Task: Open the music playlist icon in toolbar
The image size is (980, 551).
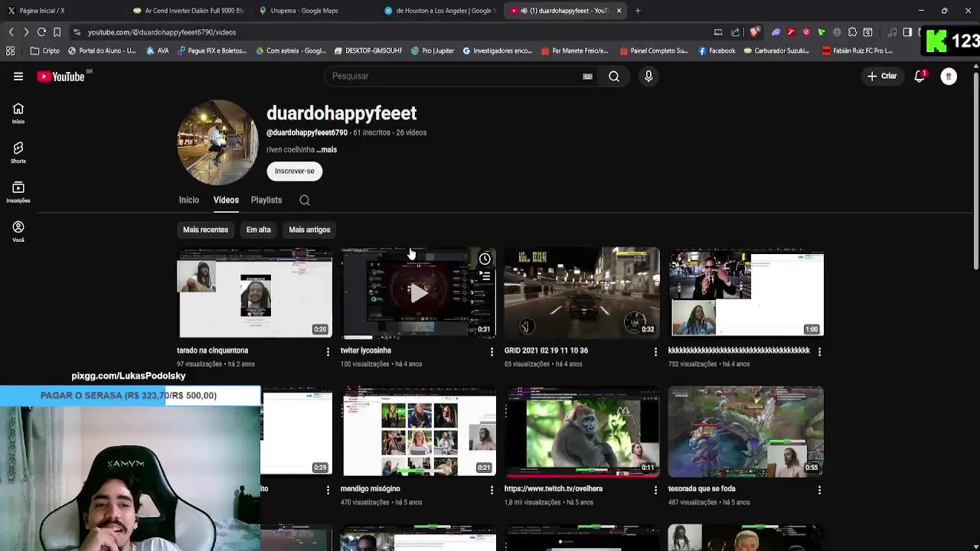Action: 892,32
